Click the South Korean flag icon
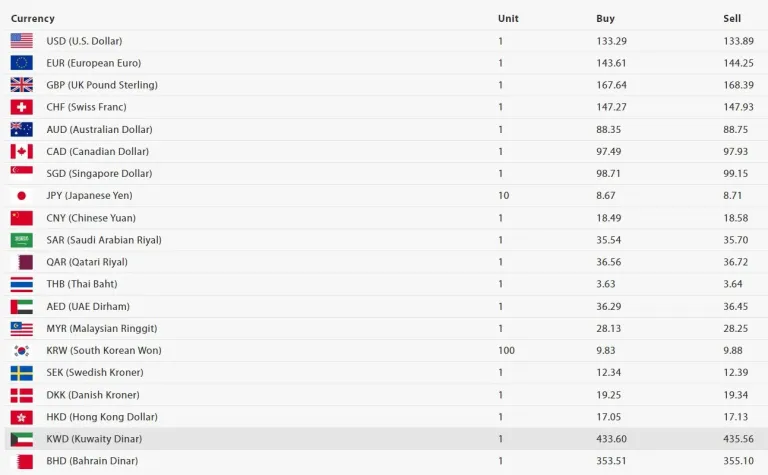 (x=21, y=351)
